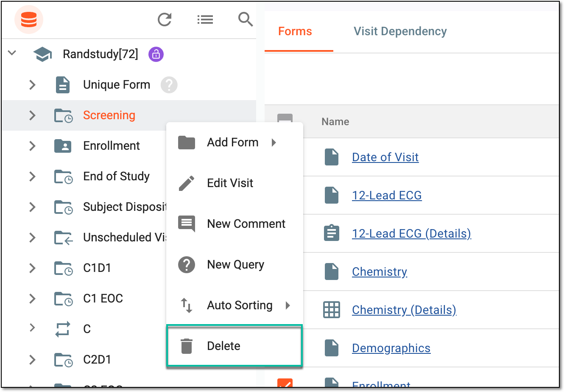Click the clipboard icon beside 12-Lead ECG (Details)

click(x=332, y=233)
